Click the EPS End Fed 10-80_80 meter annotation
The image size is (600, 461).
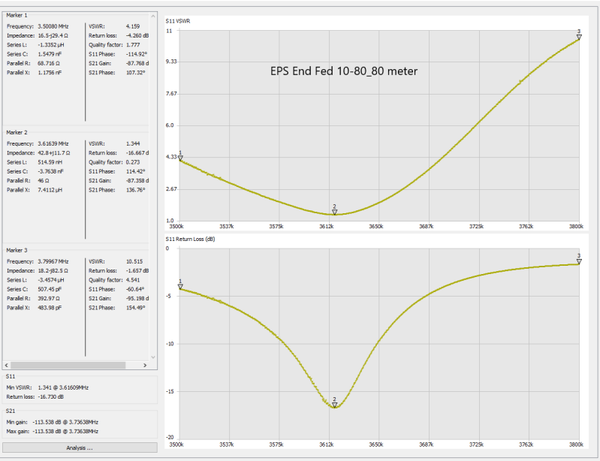[343, 72]
